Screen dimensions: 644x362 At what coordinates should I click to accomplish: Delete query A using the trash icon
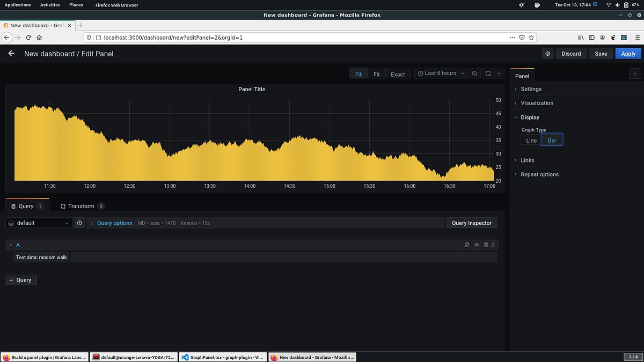pos(486,245)
